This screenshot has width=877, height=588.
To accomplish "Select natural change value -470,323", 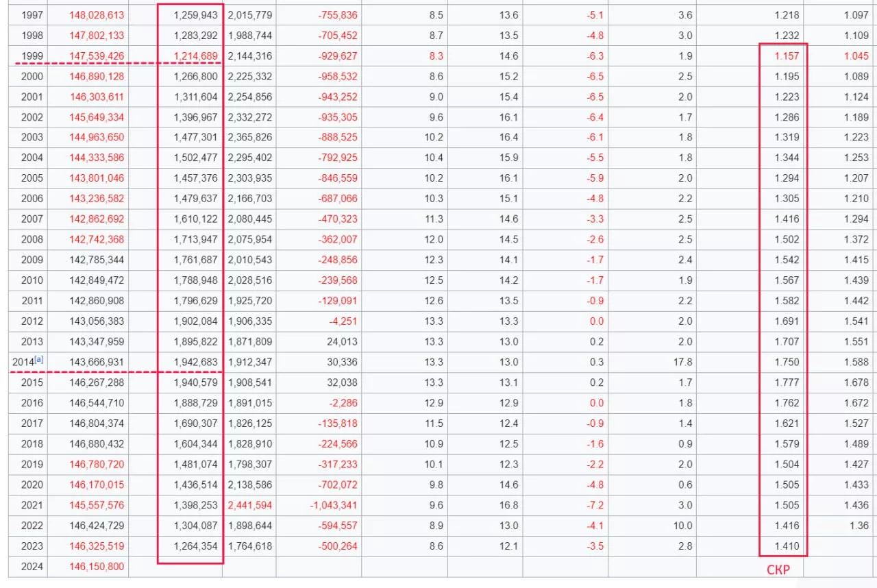I will click(x=338, y=219).
